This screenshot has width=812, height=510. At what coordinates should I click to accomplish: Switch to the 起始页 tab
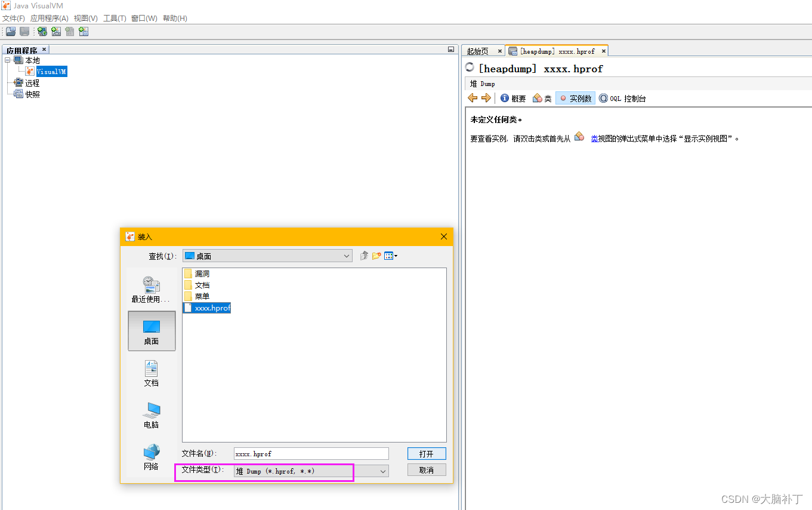477,51
